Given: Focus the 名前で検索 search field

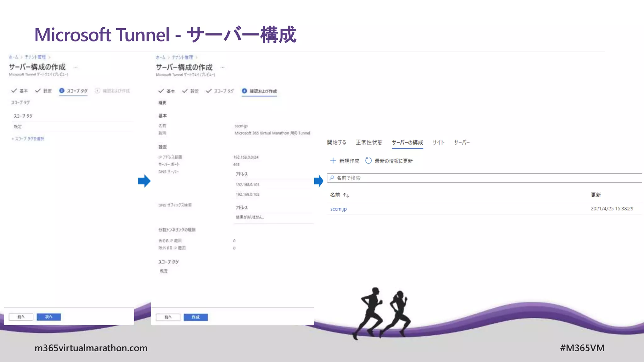Looking at the screenshot, I should [x=485, y=178].
